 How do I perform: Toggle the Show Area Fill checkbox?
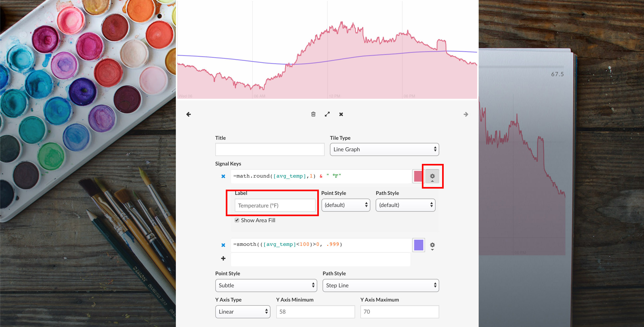(x=237, y=220)
